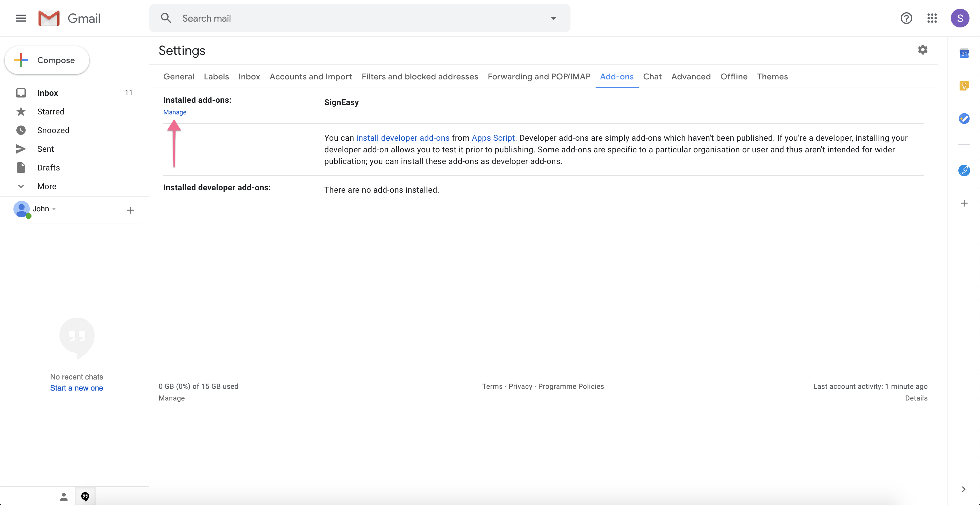Click the Starred star icon
Image resolution: width=980 pixels, height=505 pixels.
21,112
